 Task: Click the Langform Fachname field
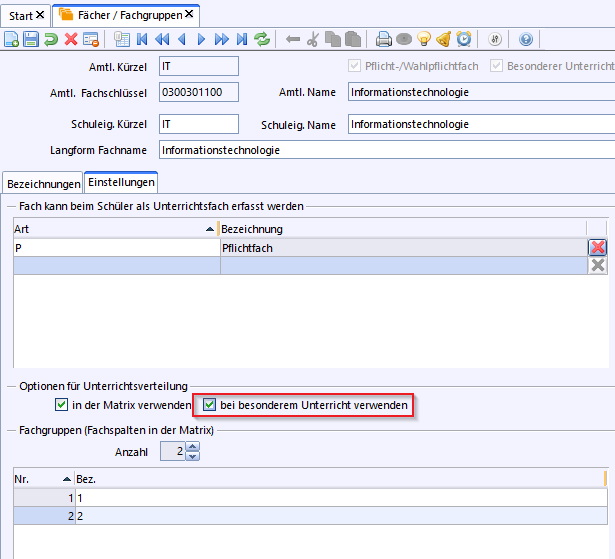387,150
